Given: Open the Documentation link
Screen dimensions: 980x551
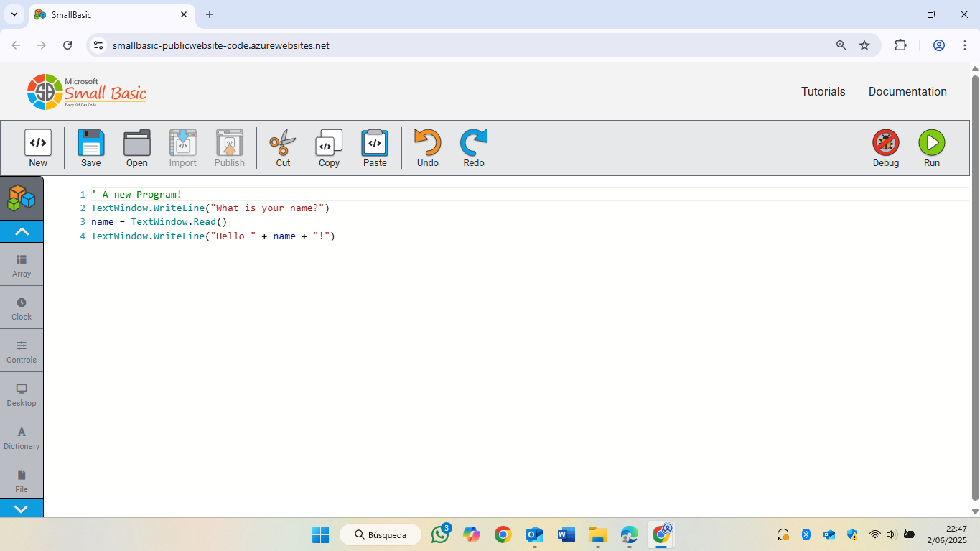Looking at the screenshot, I should (x=907, y=91).
